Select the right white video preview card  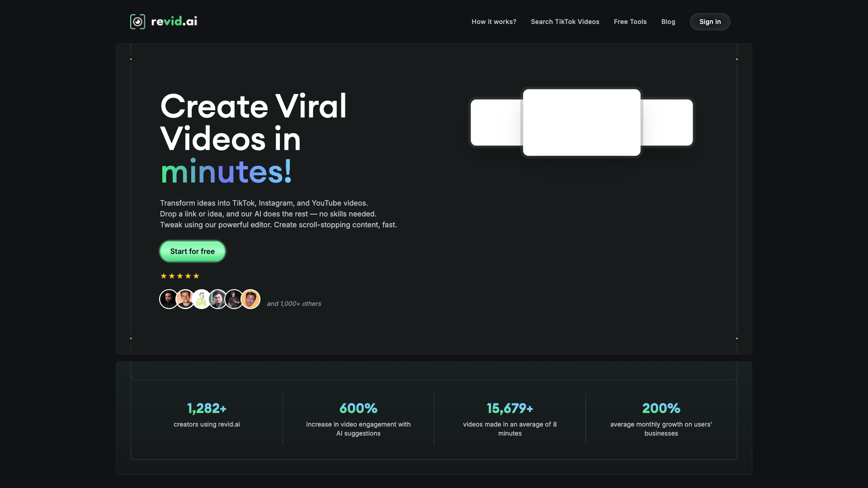click(x=667, y=122)
